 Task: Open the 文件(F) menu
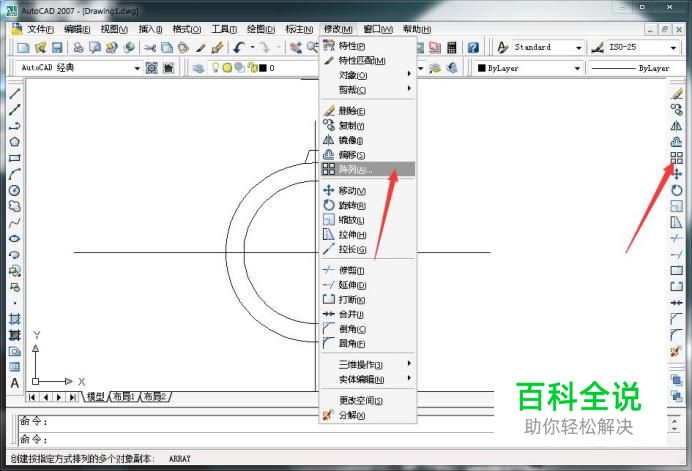[x=40, y=29]
